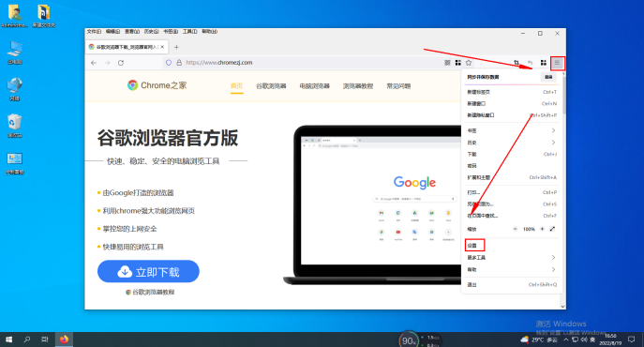644x347 pixels.
Task: Click the blue 立即下载 download button
Action: (x=148, y=271)
